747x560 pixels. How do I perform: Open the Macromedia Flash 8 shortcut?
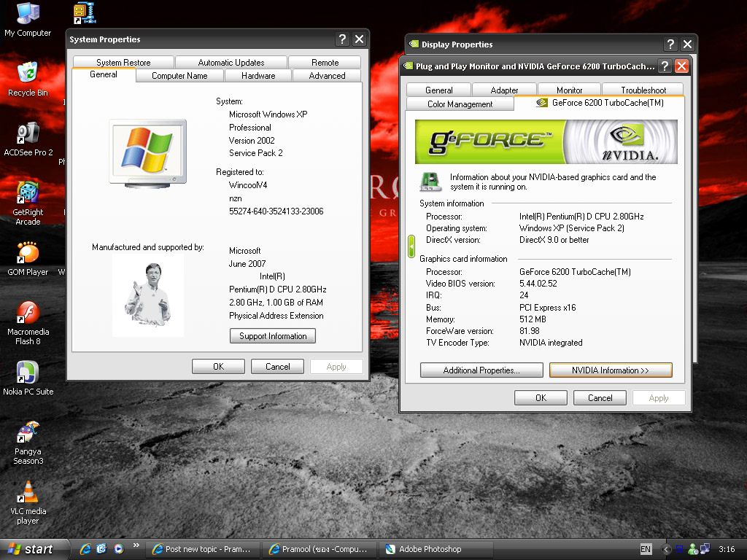28,314
